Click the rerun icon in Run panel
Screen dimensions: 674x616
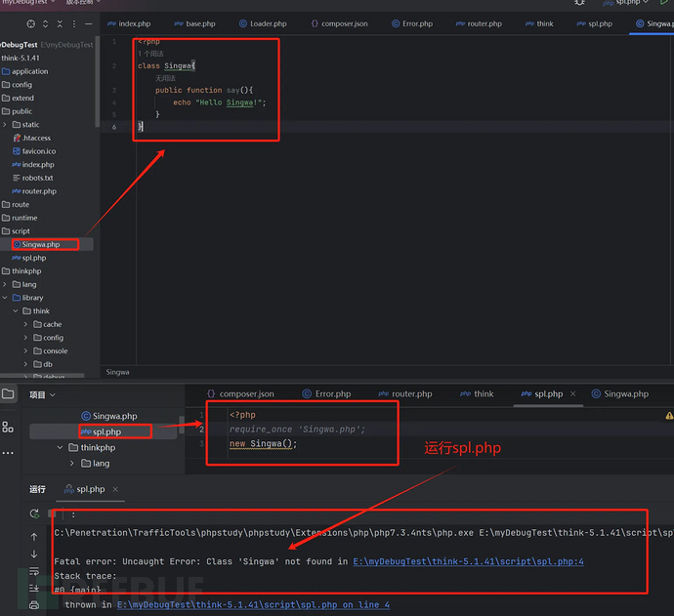35,513
